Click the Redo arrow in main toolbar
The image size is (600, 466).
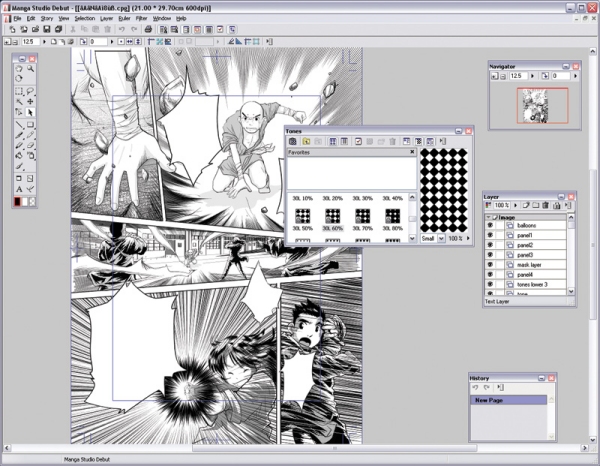click(134, 29)
